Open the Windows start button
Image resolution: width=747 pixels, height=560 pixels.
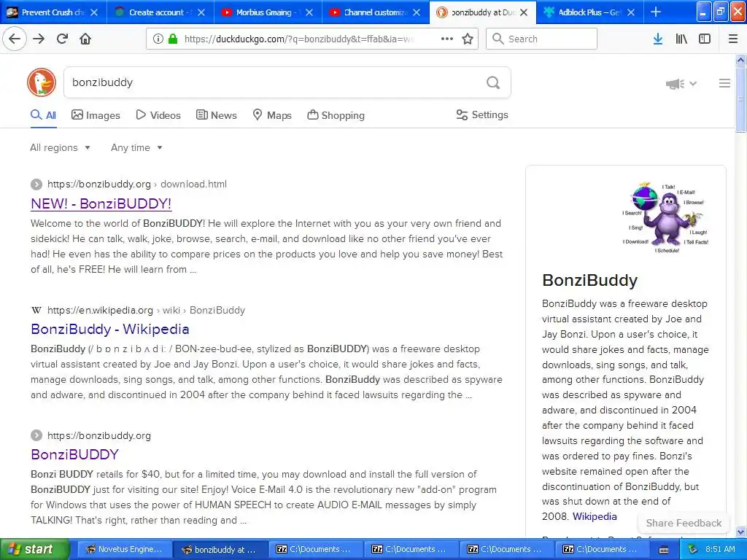(x=34, y=550)
